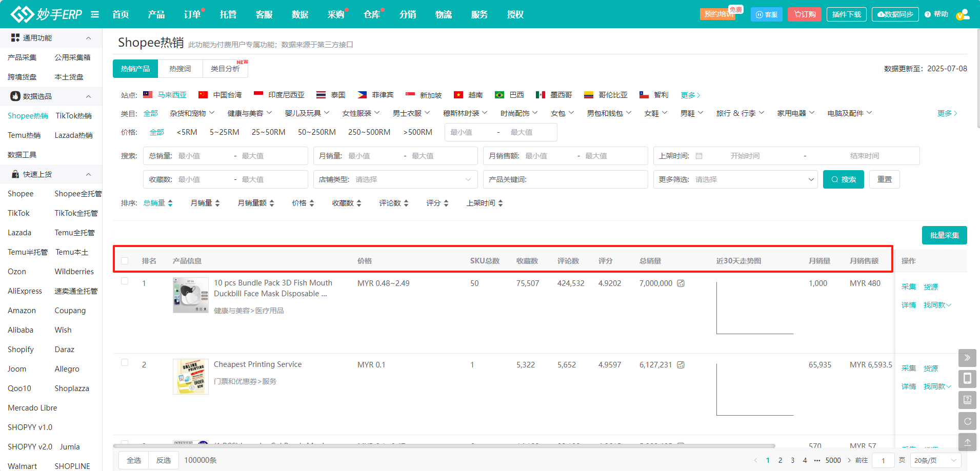Image resolution: width=980 pixels, height=471 pixels.
Task: Open the user avatar icon
Action: tap(963, 14)
